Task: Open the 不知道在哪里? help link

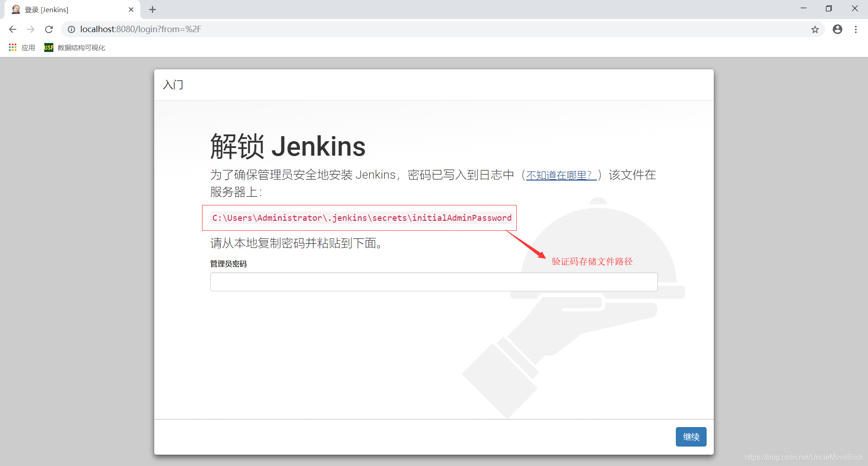Action: [561, 176]
